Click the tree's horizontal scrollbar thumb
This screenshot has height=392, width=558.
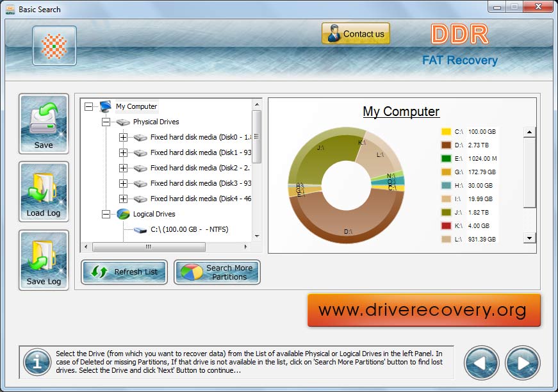(x=149, y=247)
